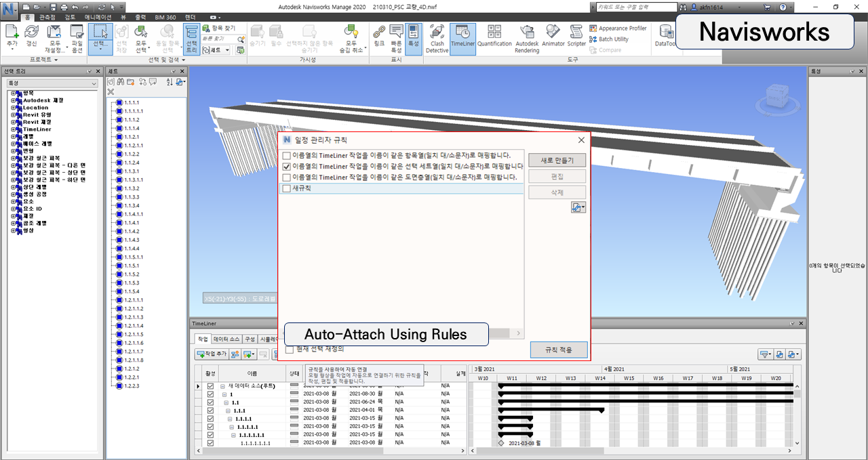Expand the Autodesk 재질 tree node
The width and height of the screenshot is (868, 460).
click(13, 100)
